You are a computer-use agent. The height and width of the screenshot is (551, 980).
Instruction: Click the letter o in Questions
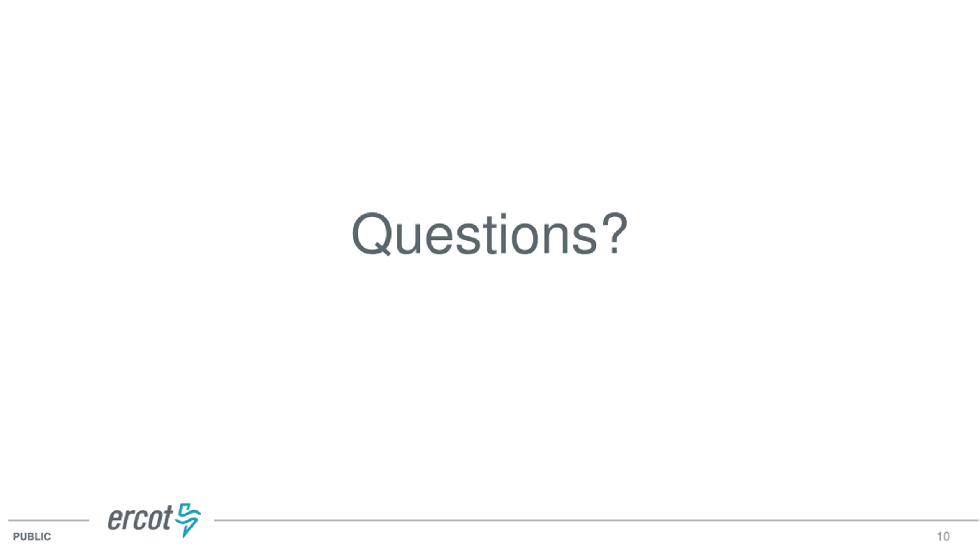pos(525,239)
